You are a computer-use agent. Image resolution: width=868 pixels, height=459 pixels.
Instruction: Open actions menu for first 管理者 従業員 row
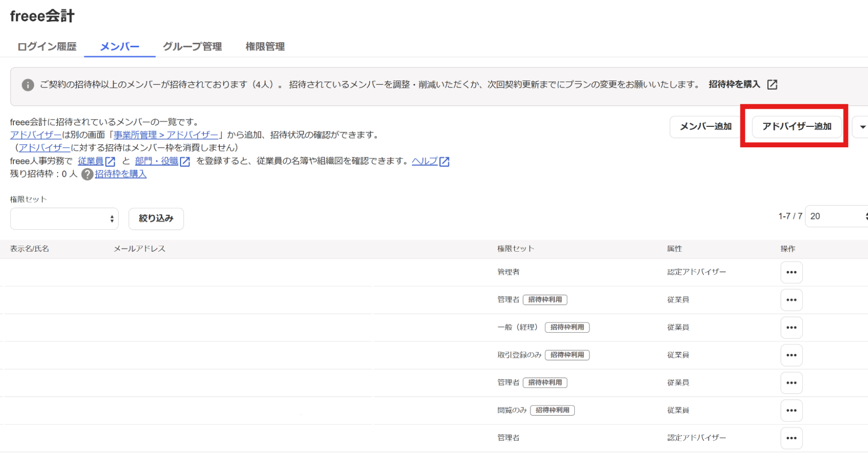(792, 300)
